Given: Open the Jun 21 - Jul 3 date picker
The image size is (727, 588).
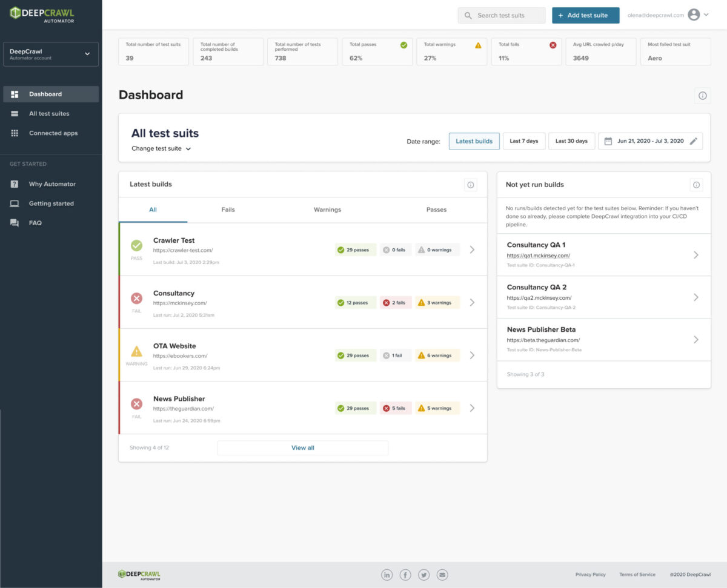Looking at the screenshot, I should click(651, 141).
